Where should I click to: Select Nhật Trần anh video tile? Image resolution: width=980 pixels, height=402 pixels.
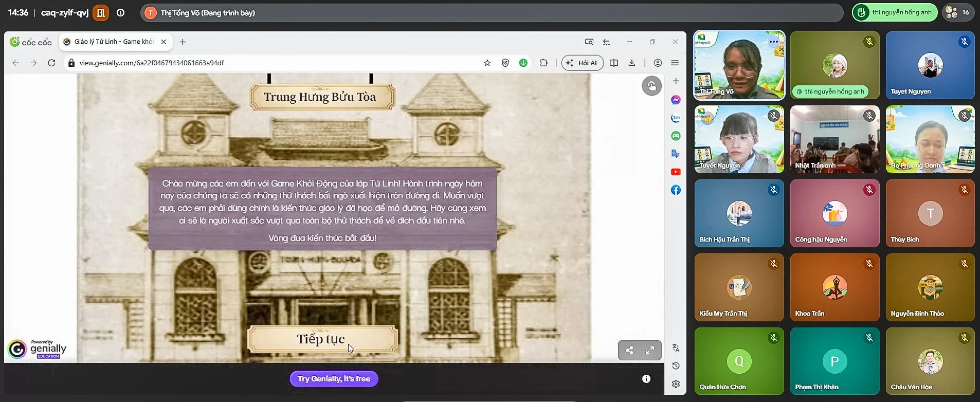click(x=834, y=139)
